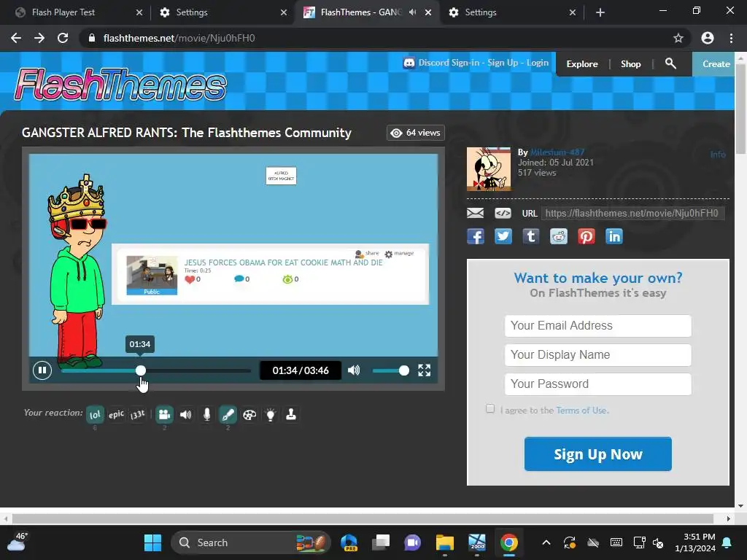
Task: Share the movie on LinkedIn
Action: (614, 236)
